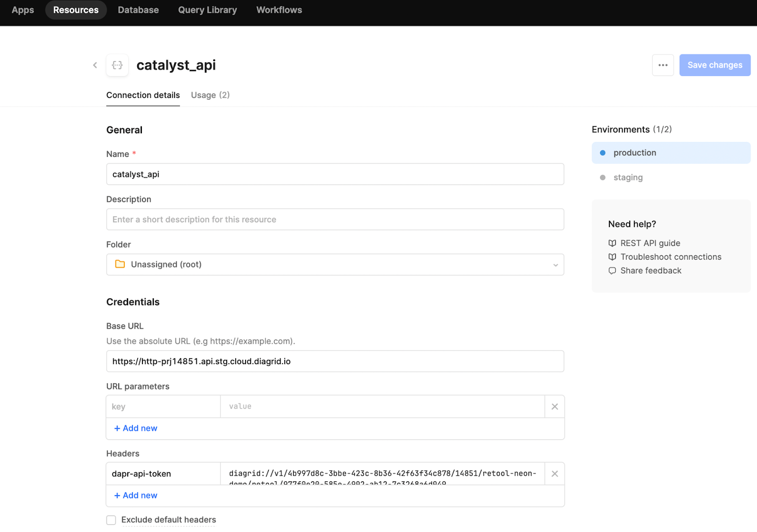
Task: Open the three-dot more options menu
Action: (663, 65)
